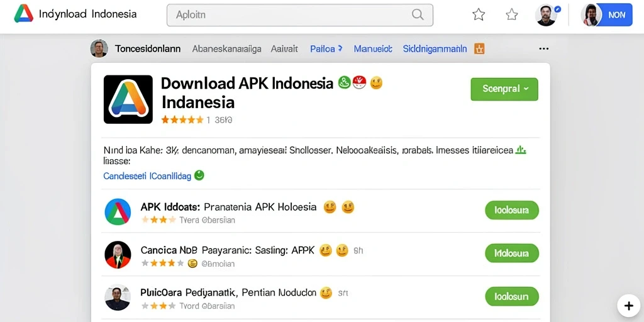The height and width of the screenshot is (322, 644).
Task: Click second emoji after APK Holoesia
Action: pyautogui.click(x=348, y=207)
